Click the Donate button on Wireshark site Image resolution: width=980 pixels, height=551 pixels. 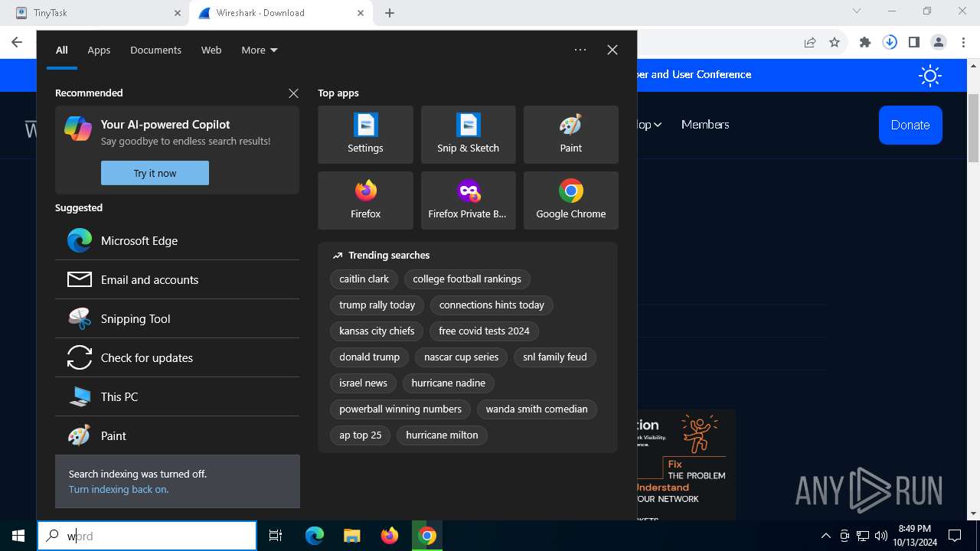click(910, 125)
